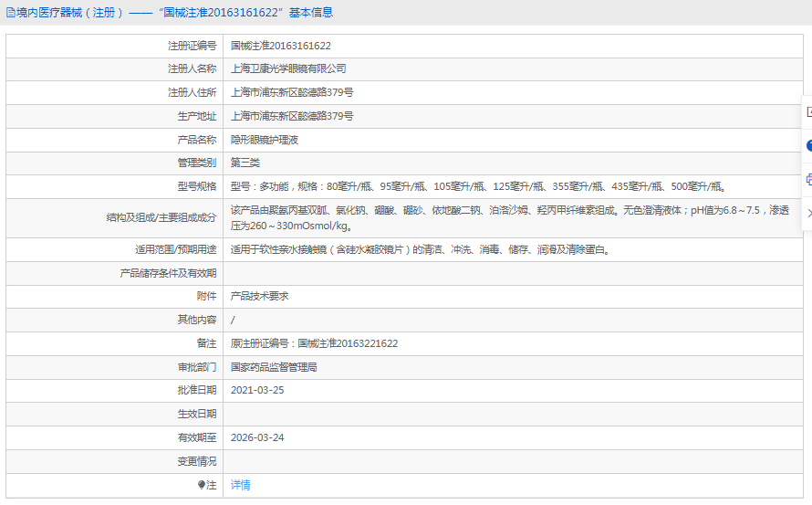The height and width of the screenshot is (505, 812).
Task: Click the lightbulb icon beside 注
Action: click(x=202, y=486)
